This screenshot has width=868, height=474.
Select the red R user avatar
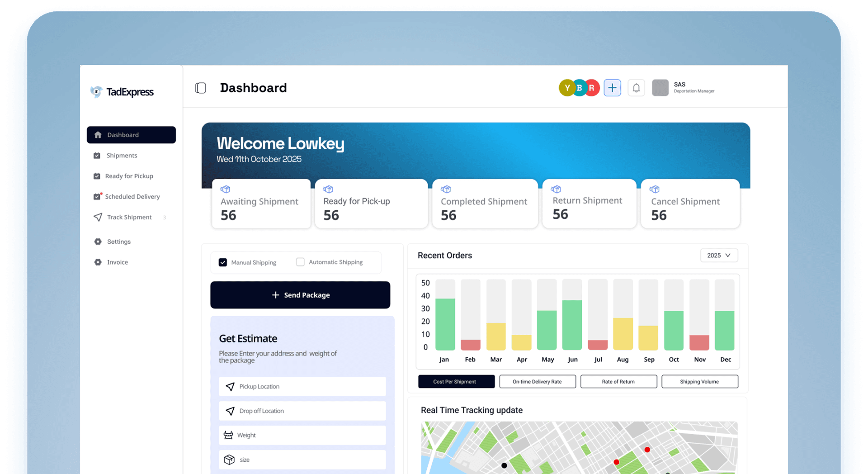pyautogui.click(x=592, y=88)
